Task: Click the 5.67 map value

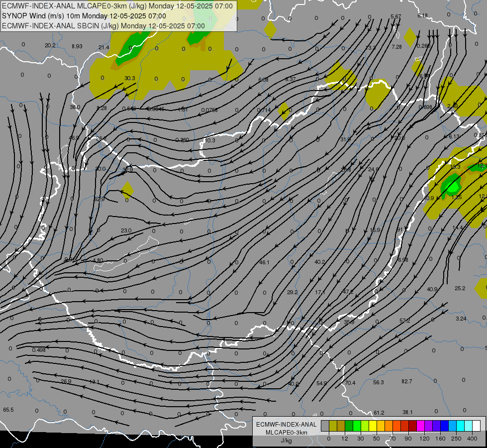Action: point(395,16)
